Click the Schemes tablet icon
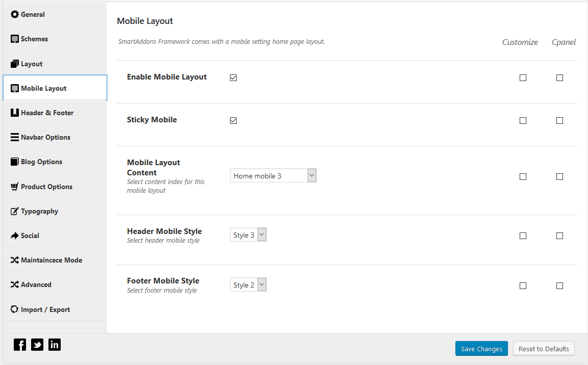The width and height of the screenshot is (588, 365). (x=15, y=39)
